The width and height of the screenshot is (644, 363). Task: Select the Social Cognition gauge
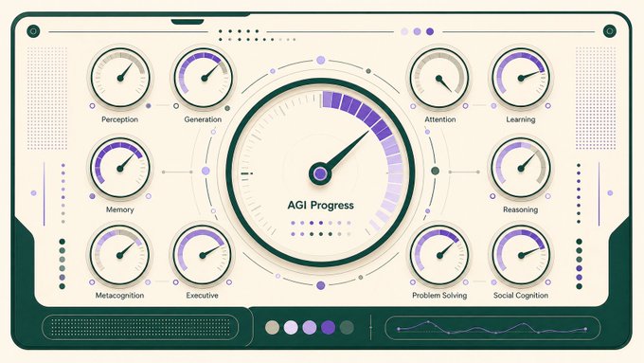point(521,255)
